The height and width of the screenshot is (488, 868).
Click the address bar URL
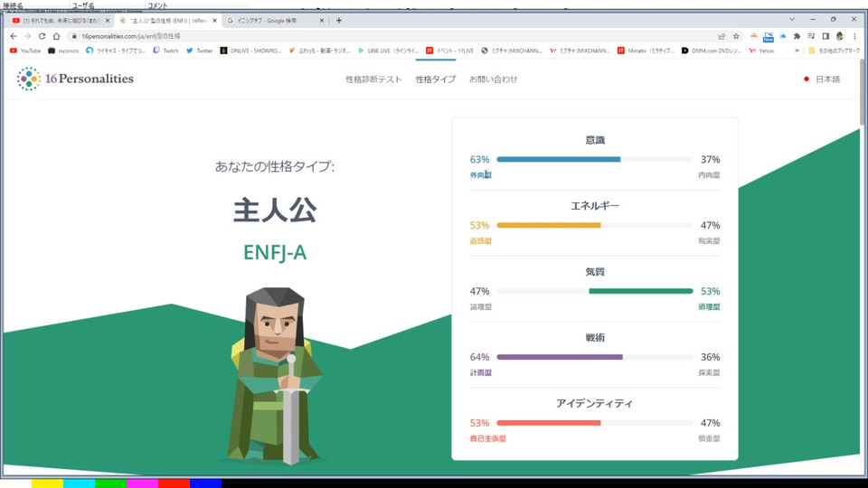pos(130,36)
